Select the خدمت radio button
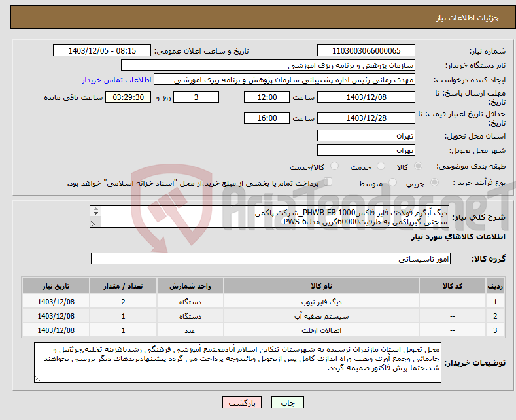 (x=381, y=166)
